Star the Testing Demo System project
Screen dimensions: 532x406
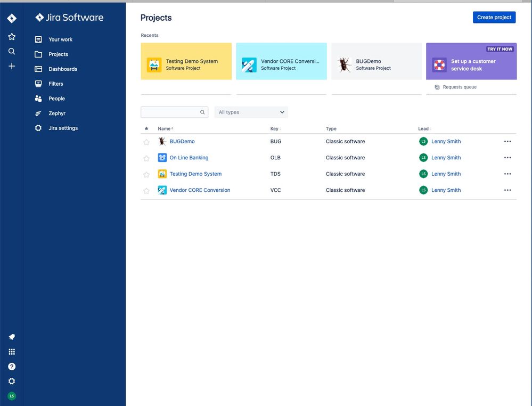(146, 174)
